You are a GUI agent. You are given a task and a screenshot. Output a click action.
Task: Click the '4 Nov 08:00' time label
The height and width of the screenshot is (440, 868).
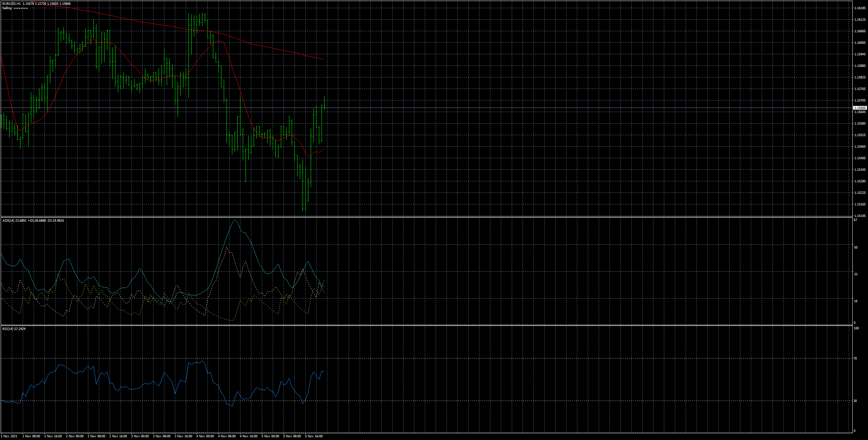click(227, 436)
